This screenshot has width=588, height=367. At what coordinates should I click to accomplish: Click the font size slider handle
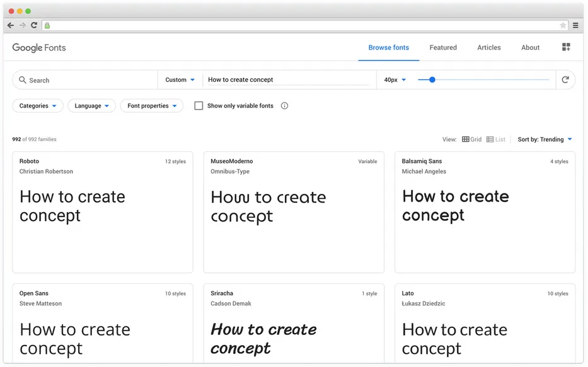[432, 80]
